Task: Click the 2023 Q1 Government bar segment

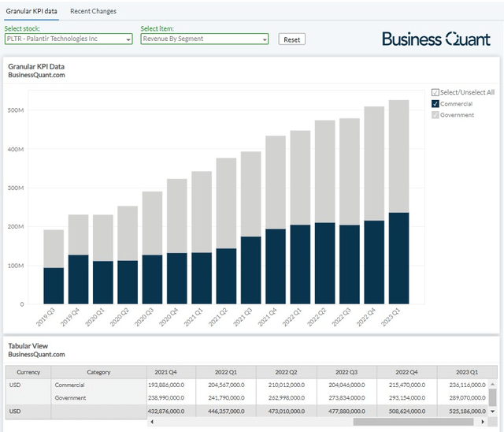Action: point(399,156)
